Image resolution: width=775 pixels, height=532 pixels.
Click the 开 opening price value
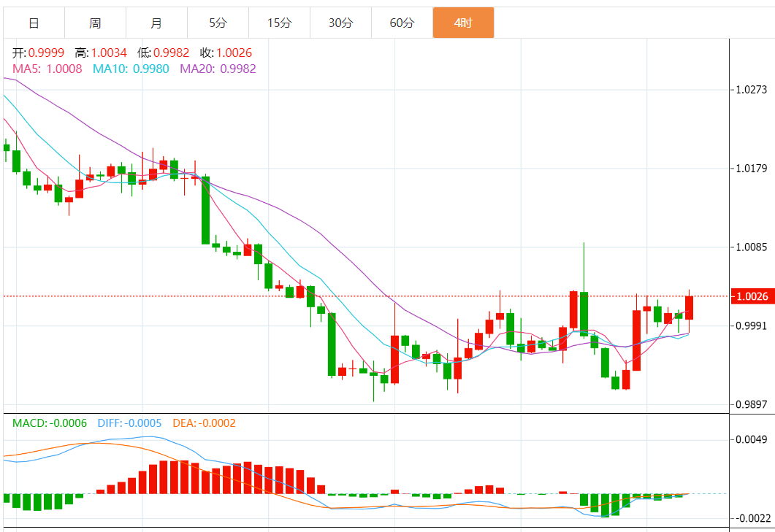tap(46, 53)
